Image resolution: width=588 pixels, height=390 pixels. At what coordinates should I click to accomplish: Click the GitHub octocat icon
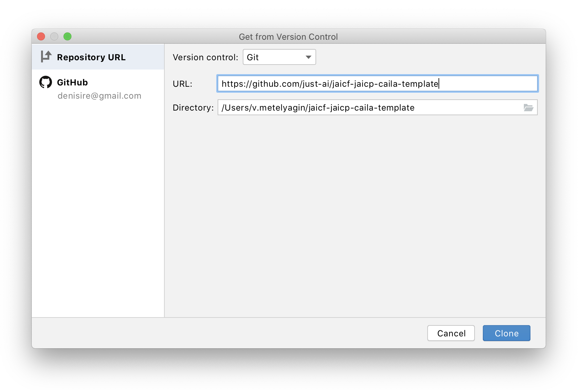46,82
